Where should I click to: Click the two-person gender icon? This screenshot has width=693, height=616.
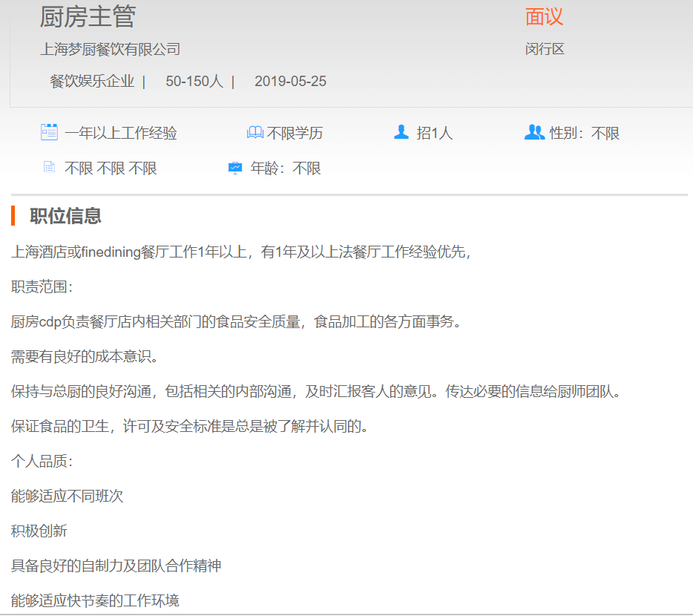click(534, 133)
